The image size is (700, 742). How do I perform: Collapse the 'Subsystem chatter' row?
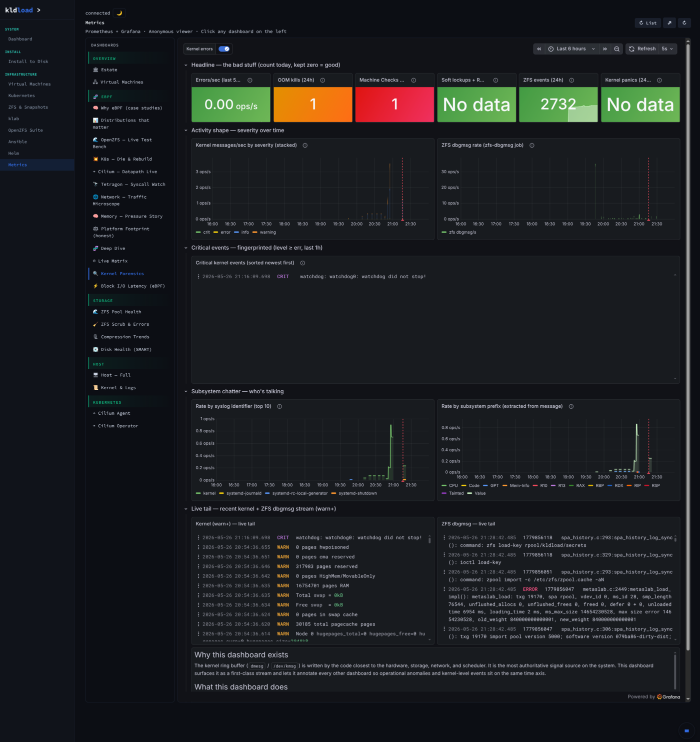[x=186, y=392]
